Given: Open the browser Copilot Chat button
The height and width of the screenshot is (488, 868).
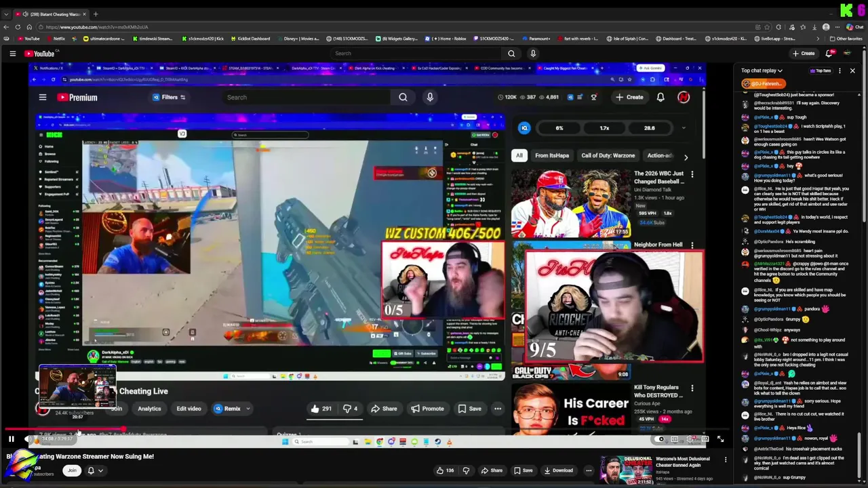Looking at the screenshot, I should click(854, 27).
